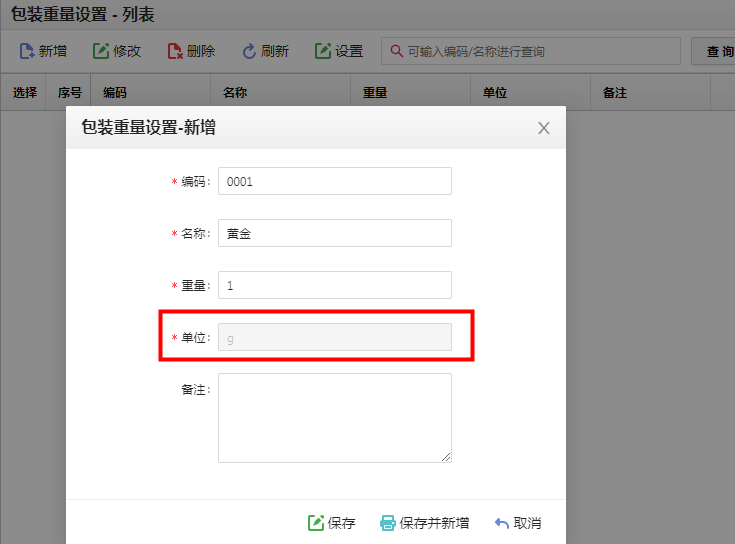Click the 重量 field label in dialog
This screenshot has height=544, width=735.
coord(194,285)
